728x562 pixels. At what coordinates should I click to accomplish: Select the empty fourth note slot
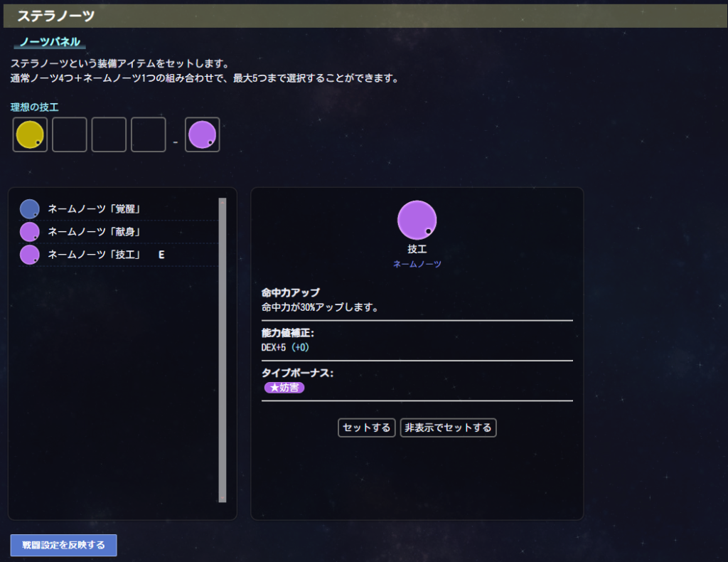(x=148, y=134)
